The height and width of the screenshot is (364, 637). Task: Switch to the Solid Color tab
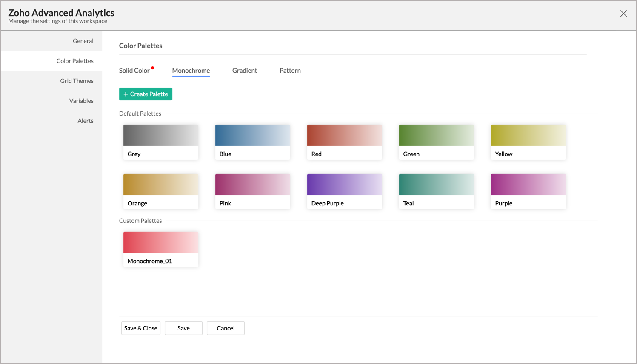coord(134,71)
